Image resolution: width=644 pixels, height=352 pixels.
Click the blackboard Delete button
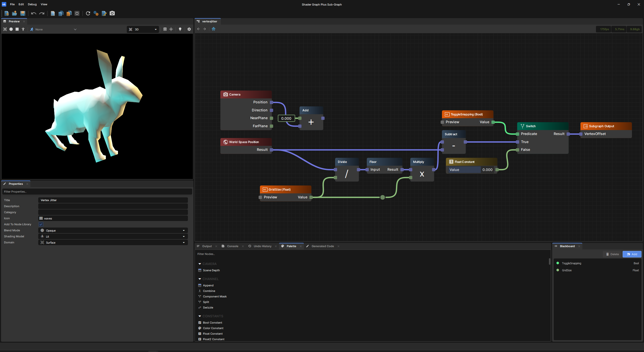coord(612,254)
